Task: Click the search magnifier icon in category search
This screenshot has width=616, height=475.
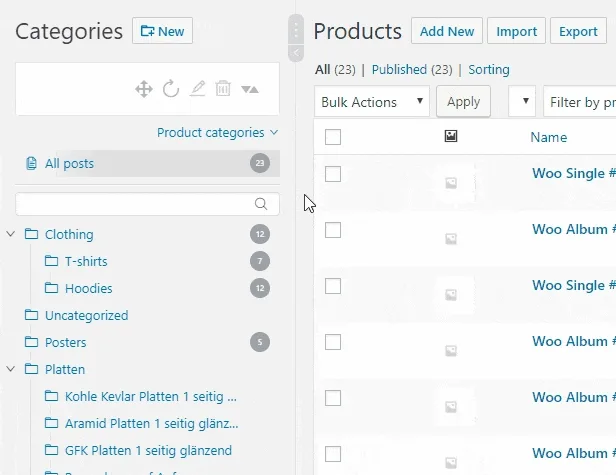Action: coord(261,204)
